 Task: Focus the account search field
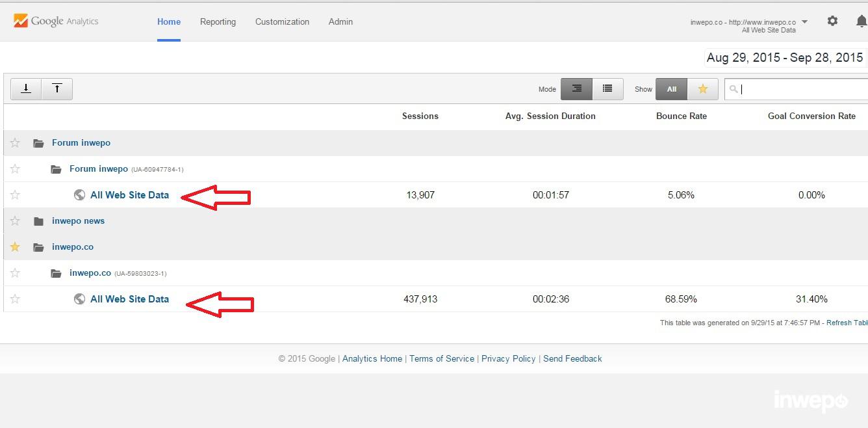pos(797,89)
